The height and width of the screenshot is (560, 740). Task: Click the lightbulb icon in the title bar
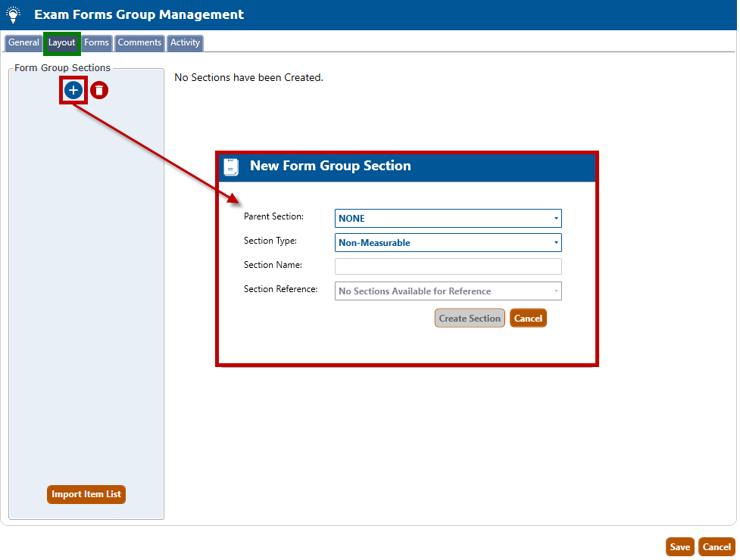14,14
